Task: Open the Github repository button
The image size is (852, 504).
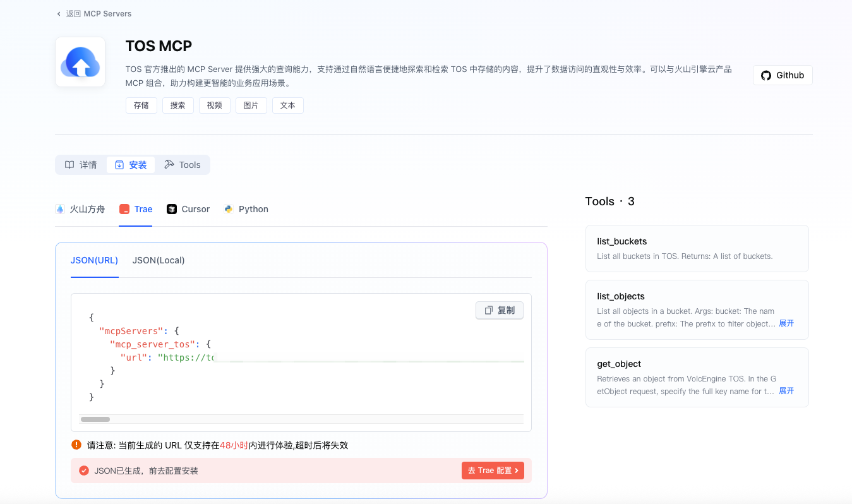Action: coord(783,75)
